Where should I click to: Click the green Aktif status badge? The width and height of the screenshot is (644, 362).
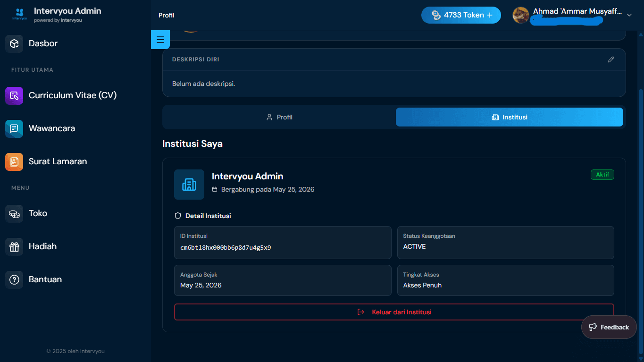pyautogui.click(x=602, y=175)
